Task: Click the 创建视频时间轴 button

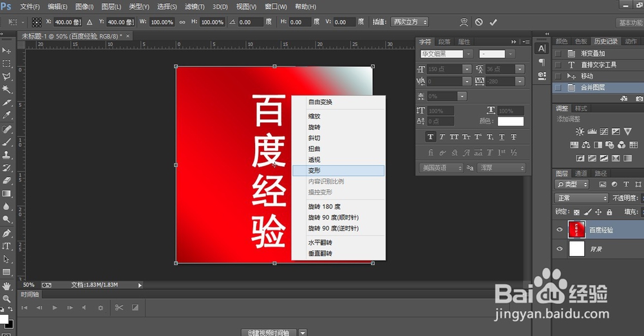Action: 269,332
